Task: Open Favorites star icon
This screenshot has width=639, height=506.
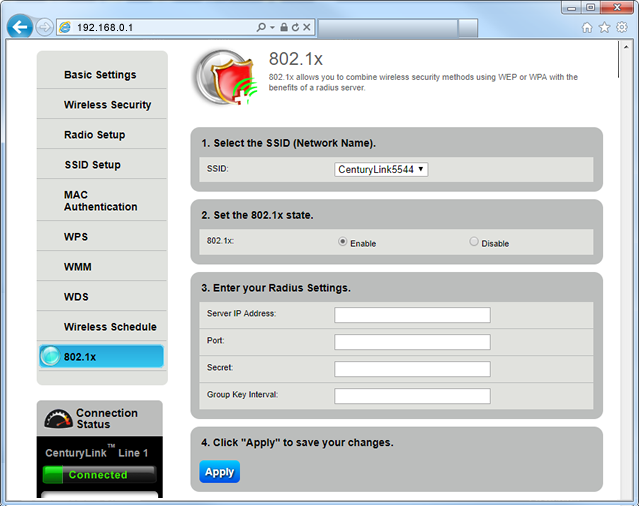Action: pos(604,27)
